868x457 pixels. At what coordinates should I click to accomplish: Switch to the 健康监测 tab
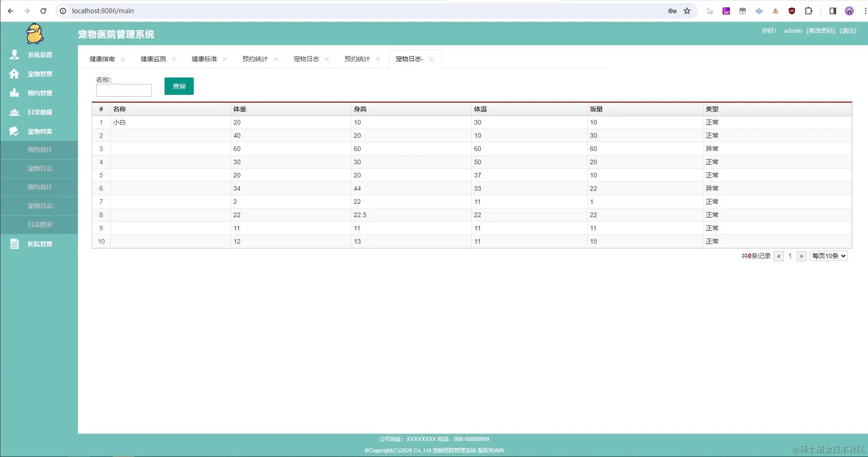click(153, 59)
